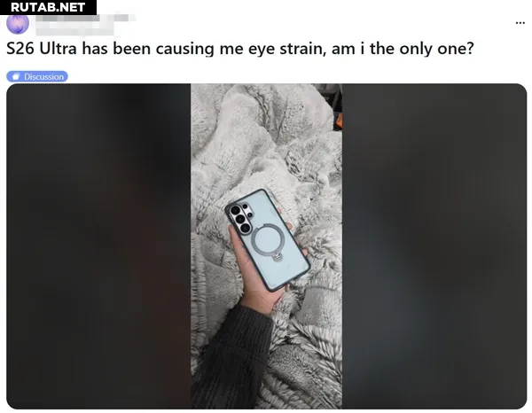Click the orange object at the photo's top edge
Image resolution: width=532 pixels, height=413 pixels.
point(339,122)
